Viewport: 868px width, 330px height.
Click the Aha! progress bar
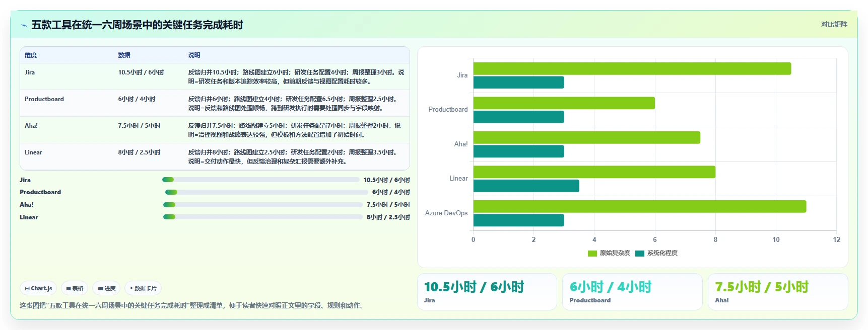[x=263, y=205]
